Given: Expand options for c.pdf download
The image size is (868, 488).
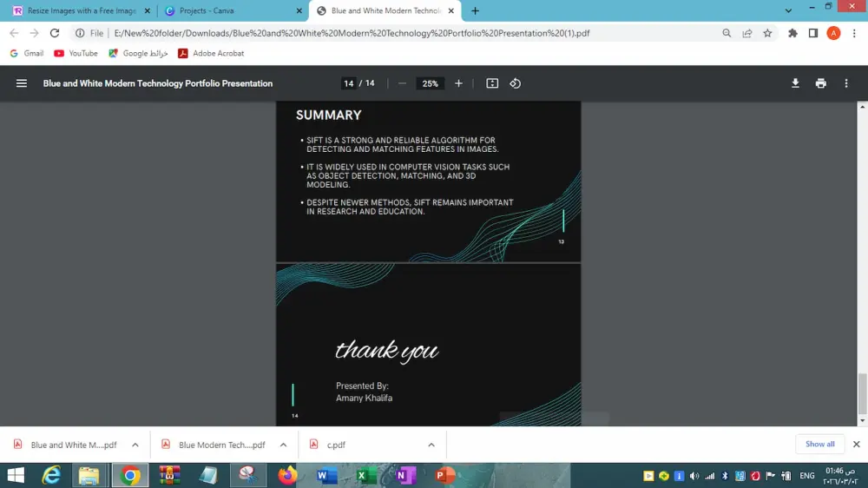Looking at the screenshot, I should (431, 445).
